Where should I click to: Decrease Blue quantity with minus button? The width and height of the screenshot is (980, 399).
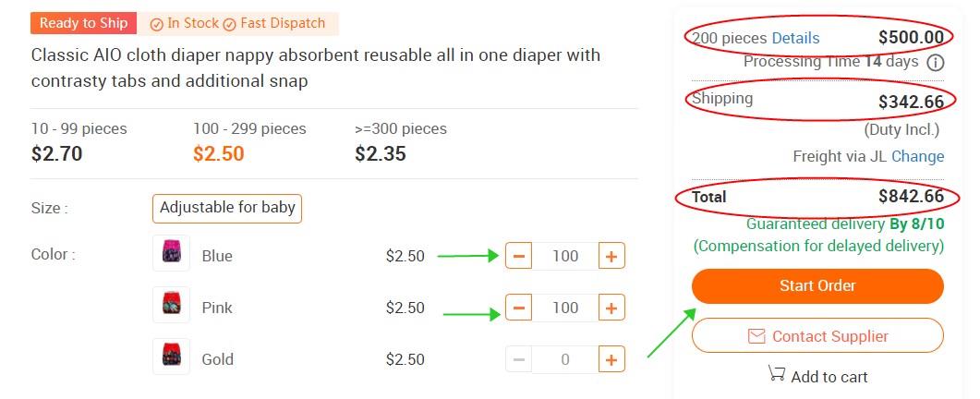519,256
